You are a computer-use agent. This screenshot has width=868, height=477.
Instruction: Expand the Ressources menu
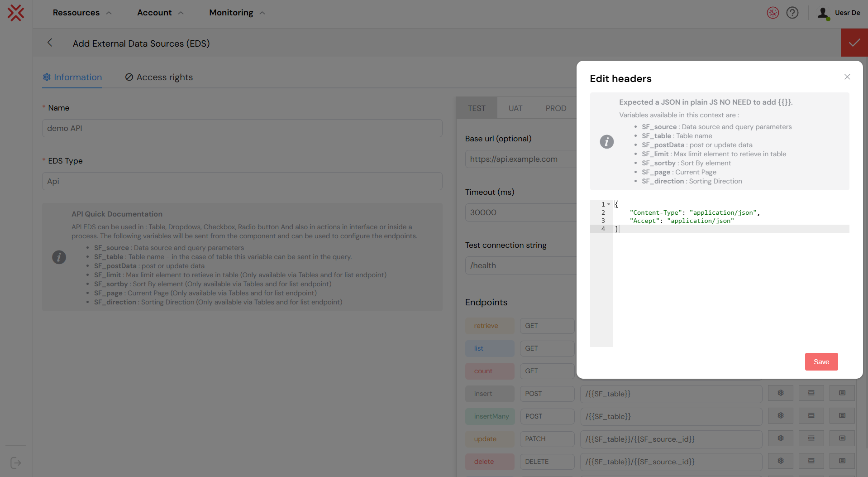[82, 13]
